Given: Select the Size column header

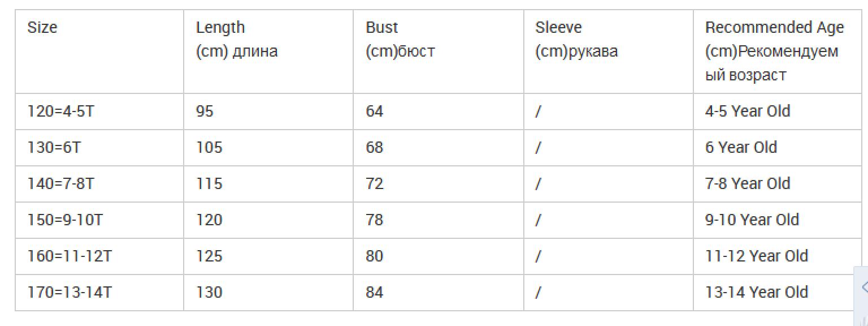Looking at the screenshot, I should click(x=99, y=52).
